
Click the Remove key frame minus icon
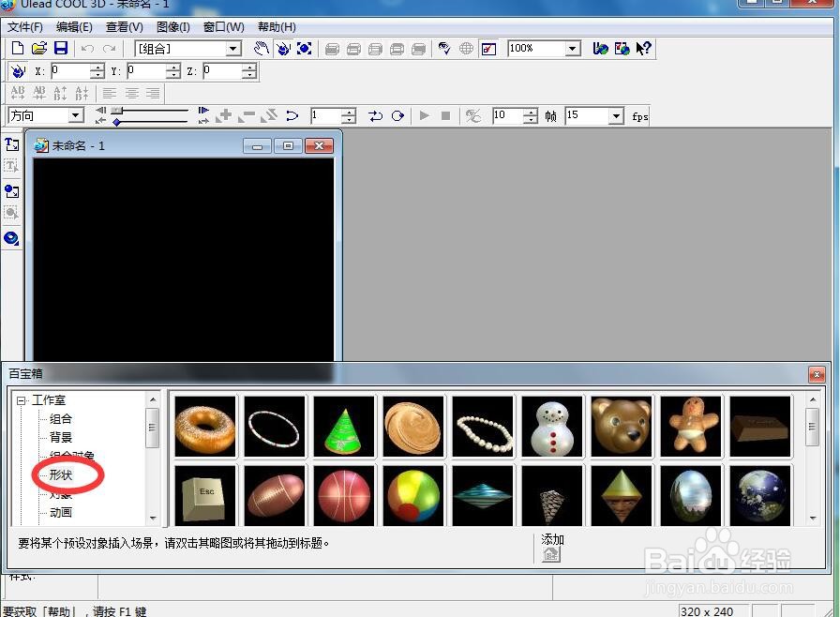tap(247, 115)
